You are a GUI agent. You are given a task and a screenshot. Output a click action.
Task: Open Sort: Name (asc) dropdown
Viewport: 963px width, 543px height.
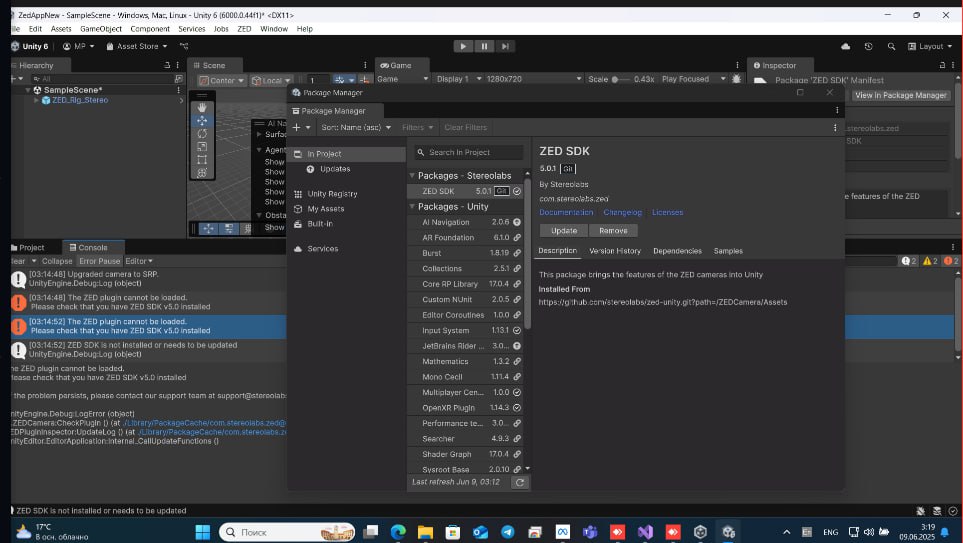pyautogui.click(x=356, y=127)
